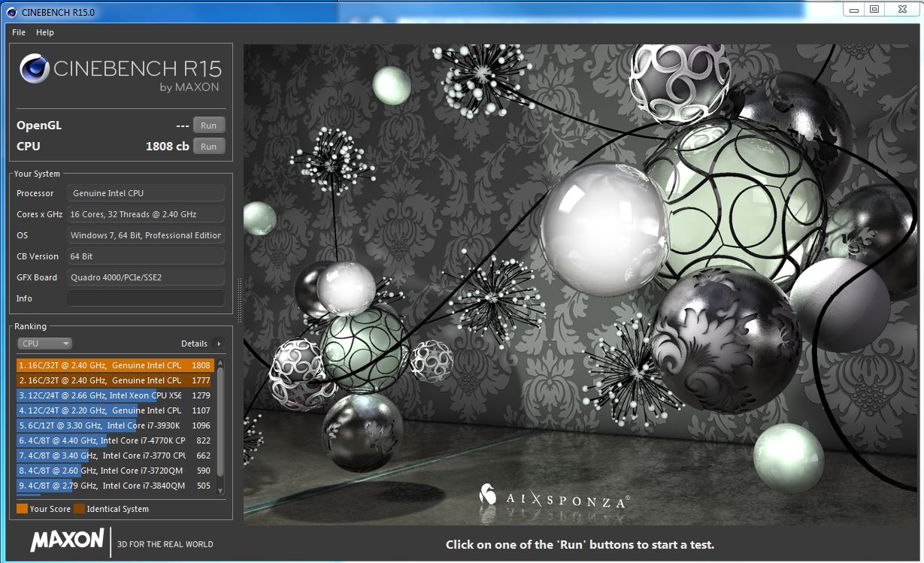Image resolution: width=924 pixels, height=563 pixels.
Task: Click the GFX Board Quadro 4000 field
Action: (x=146, y=277)
